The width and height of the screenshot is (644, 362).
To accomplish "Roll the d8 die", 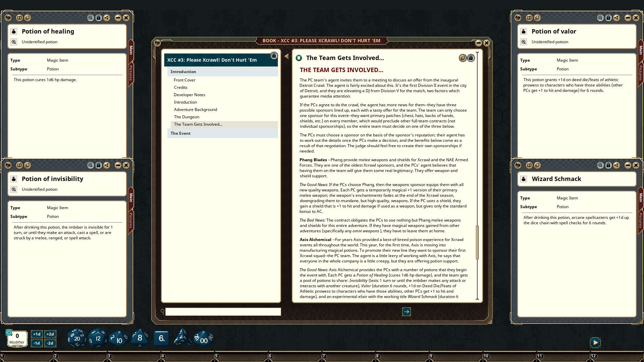I will (x=140, y=338).
